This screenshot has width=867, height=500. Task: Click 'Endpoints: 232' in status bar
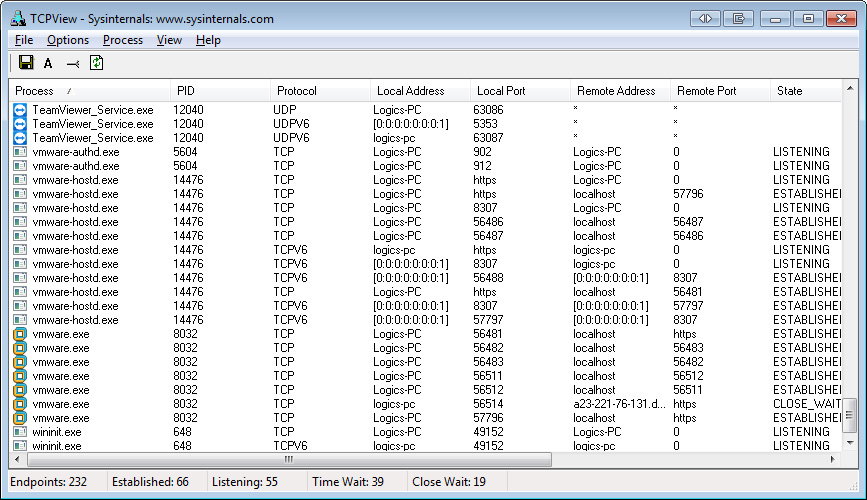point(48,482)
